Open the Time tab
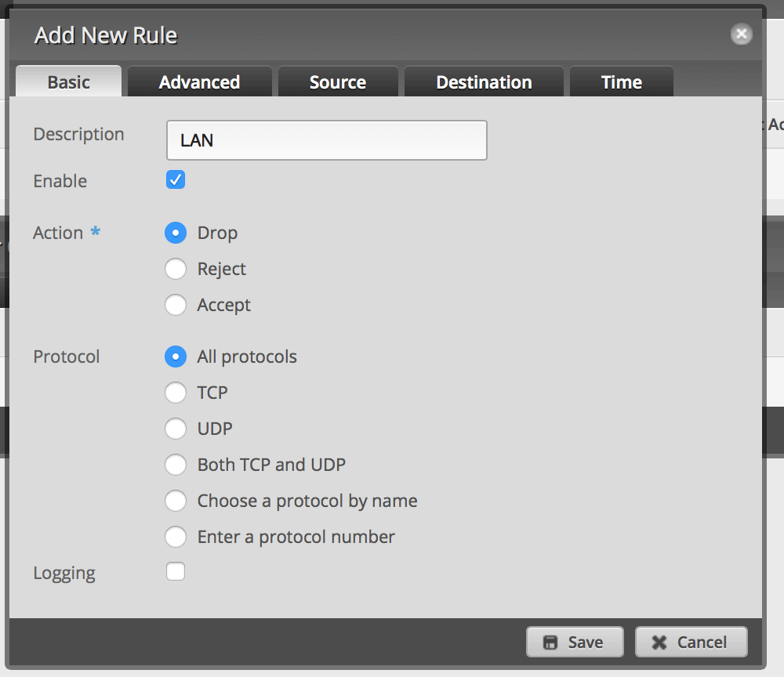 tap(622, 81)
